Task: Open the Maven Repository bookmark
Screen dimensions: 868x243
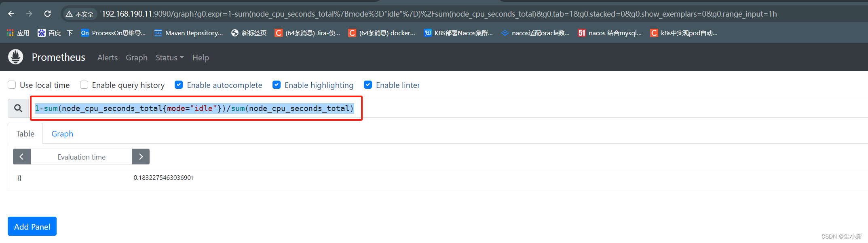Action: click(188, 33)
